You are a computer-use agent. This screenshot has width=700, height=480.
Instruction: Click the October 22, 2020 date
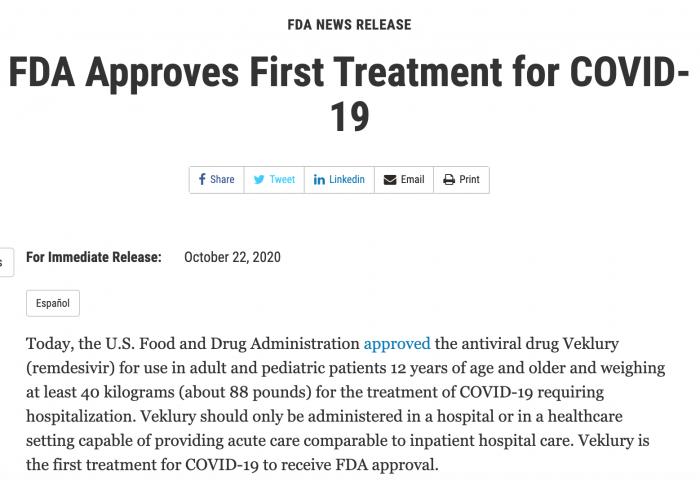point(232,257)
